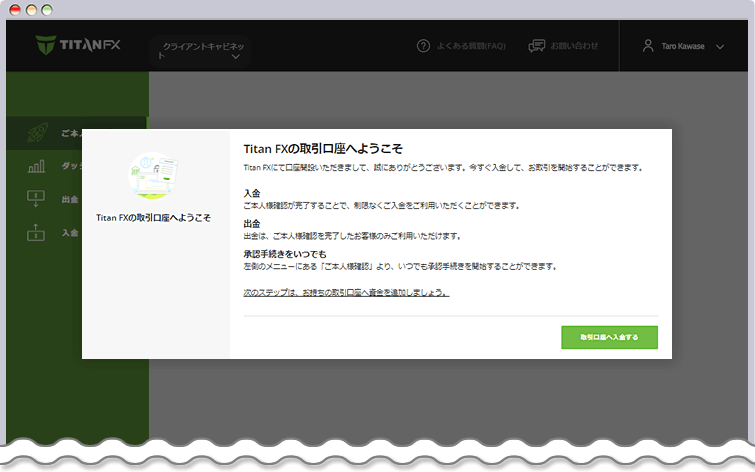Maximize the window with green button

click(x=47, y=10)
